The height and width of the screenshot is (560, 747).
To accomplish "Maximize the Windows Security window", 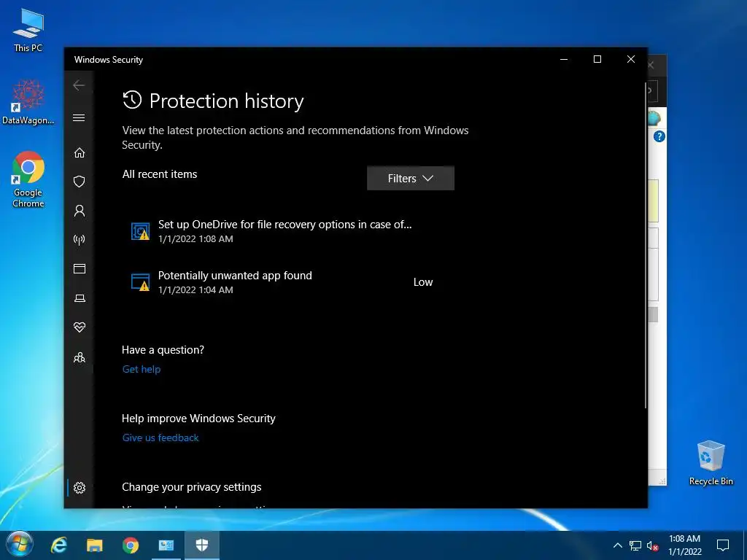I will (x=597, y=59).
